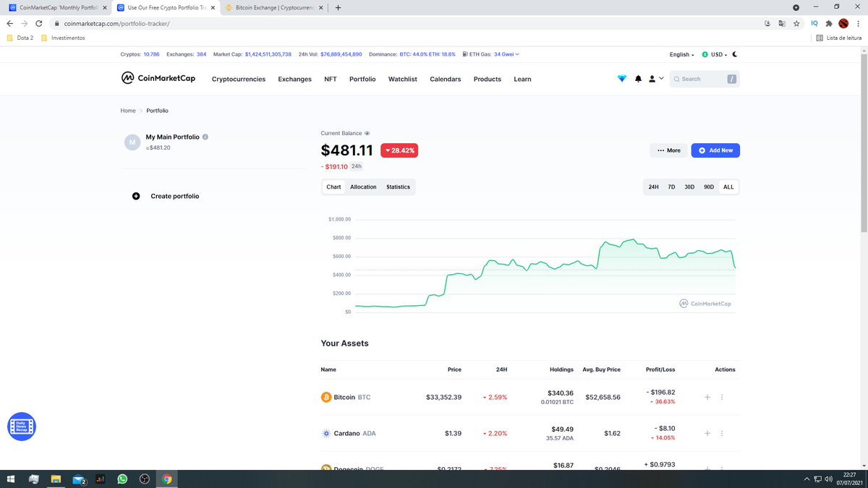Open the Learn nav menu
The image size is (868, 488).
click(x=522, y=79)
